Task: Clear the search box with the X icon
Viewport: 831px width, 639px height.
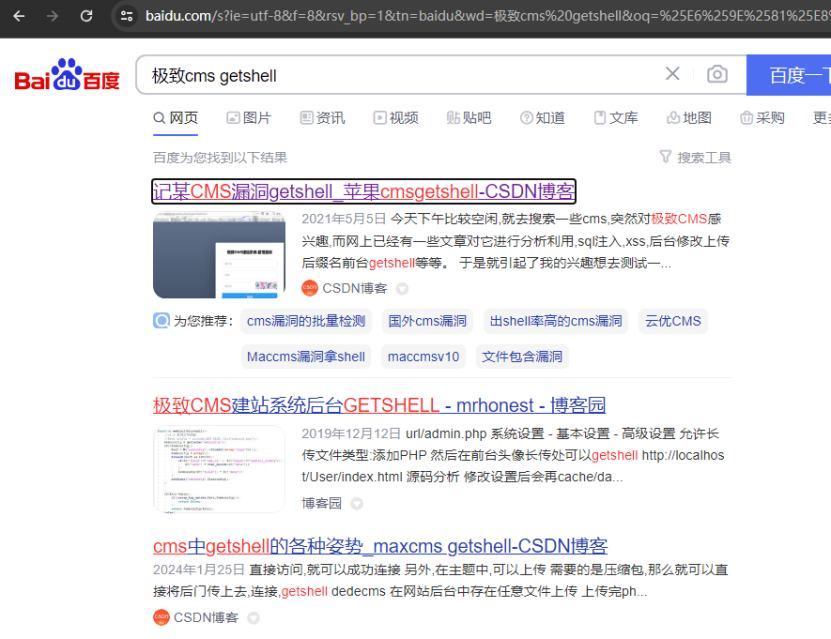Action: (x=673, y=74)
